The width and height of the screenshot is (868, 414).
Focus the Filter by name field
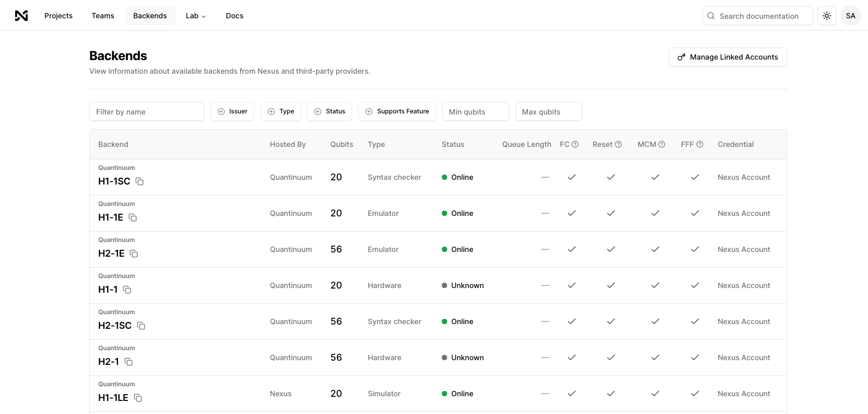147,111
